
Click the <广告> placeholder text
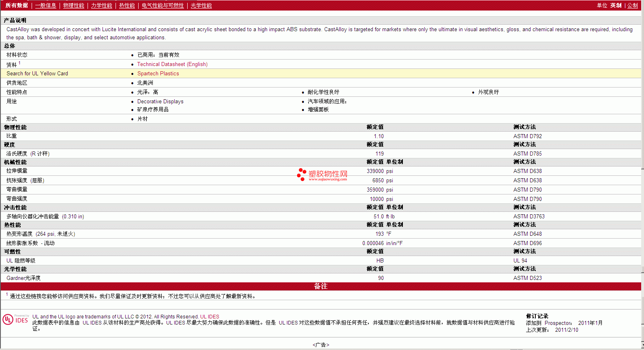coord(321,345)
